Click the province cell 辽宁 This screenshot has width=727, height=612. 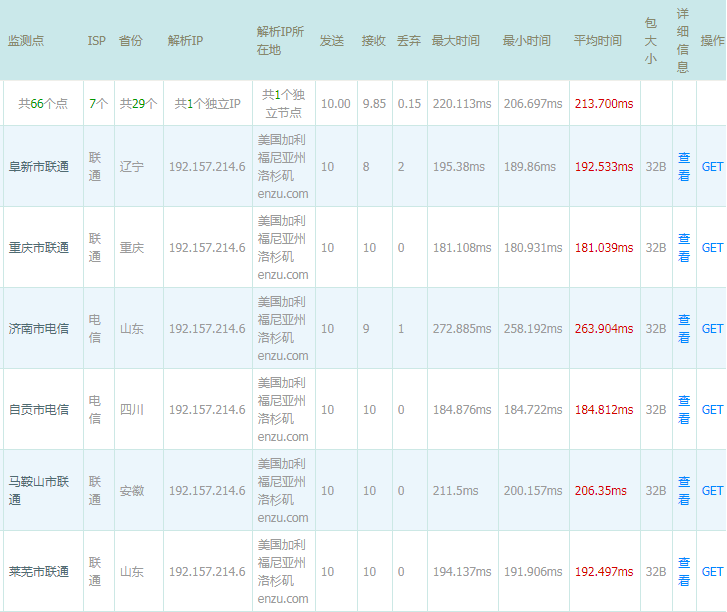tap(132, 167)
